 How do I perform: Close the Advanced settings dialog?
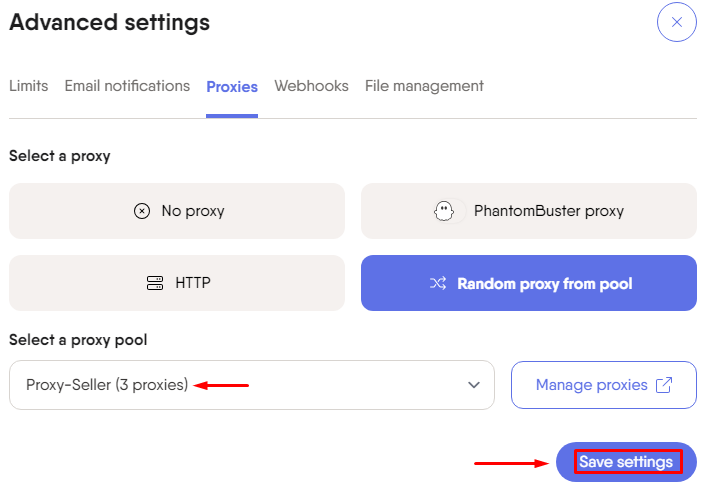(676, 22)
